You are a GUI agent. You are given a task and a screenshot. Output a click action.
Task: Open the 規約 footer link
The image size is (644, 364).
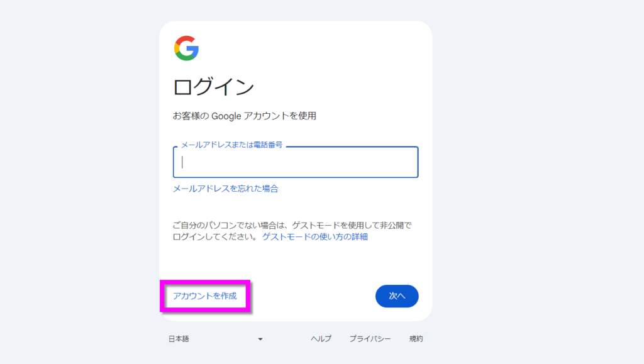(x=416, y=339)
